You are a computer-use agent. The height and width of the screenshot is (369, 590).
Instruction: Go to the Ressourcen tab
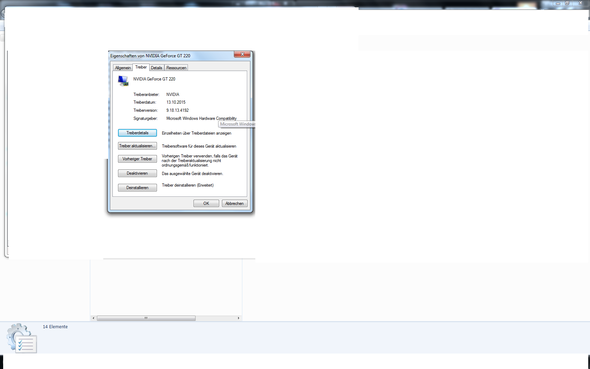tap(176, 68)
